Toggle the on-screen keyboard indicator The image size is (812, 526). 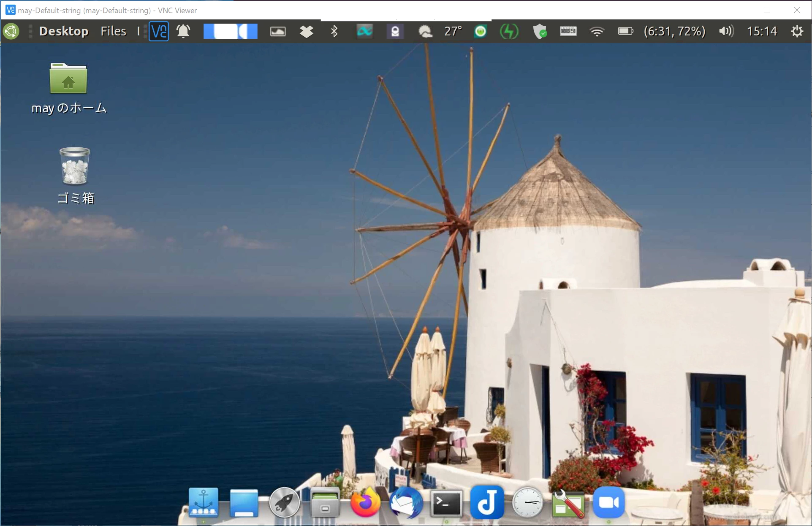[x=568, y=31]
